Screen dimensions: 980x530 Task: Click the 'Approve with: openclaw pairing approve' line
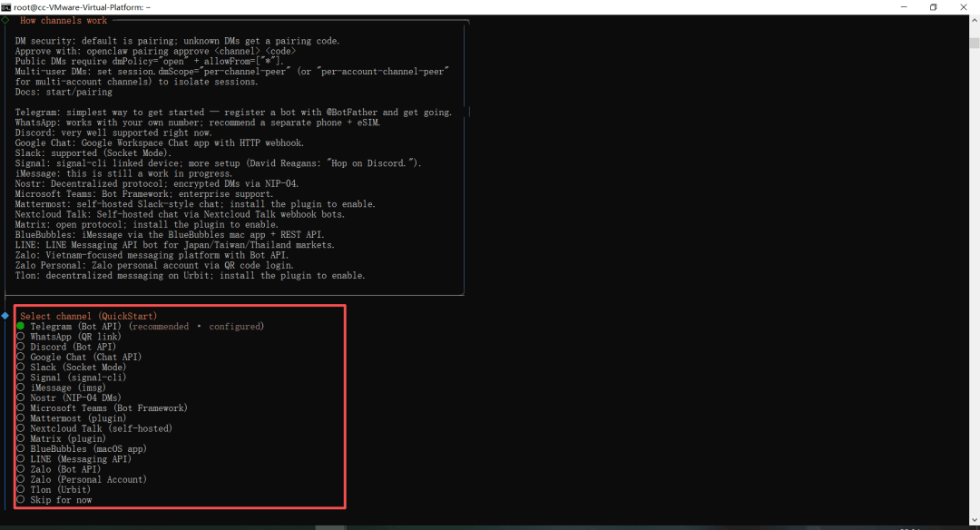(x=156, y=51)
